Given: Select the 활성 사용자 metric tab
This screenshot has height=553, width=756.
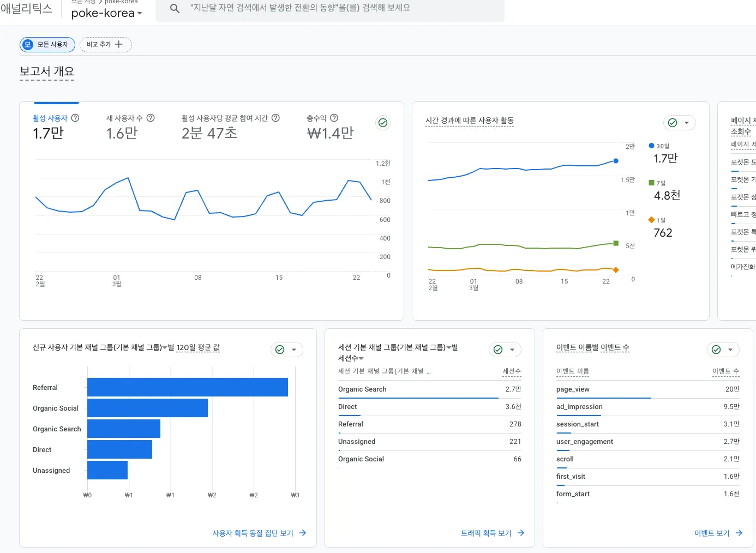Looking at the screenshot, I should click(51, 117).
